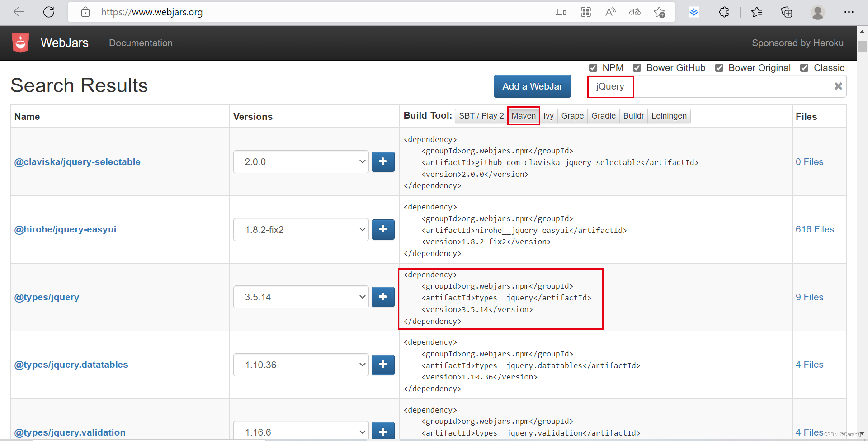Open the 9 Files link
The width and height of the screenshot is (868, 441).
809,297
